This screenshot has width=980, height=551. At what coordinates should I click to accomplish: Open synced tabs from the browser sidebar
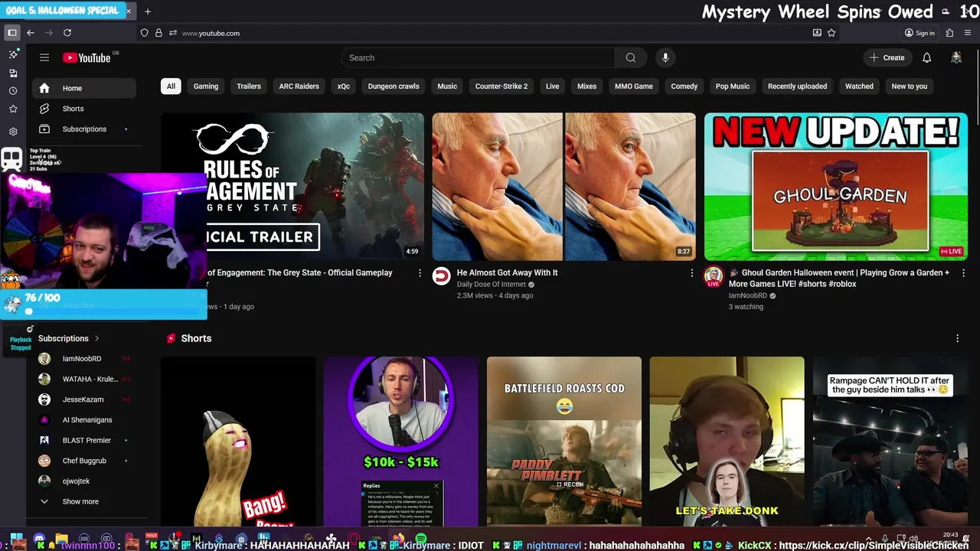point(13,73)
